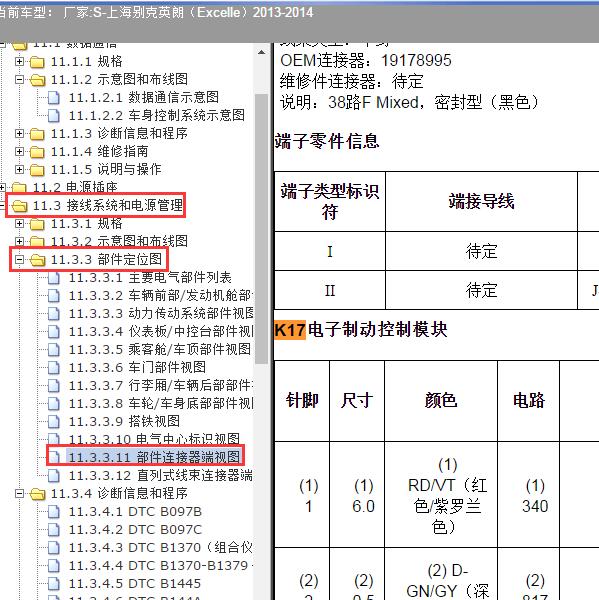Open 11.3.3.12 直列式线束连接器 entry

point(161,475)
